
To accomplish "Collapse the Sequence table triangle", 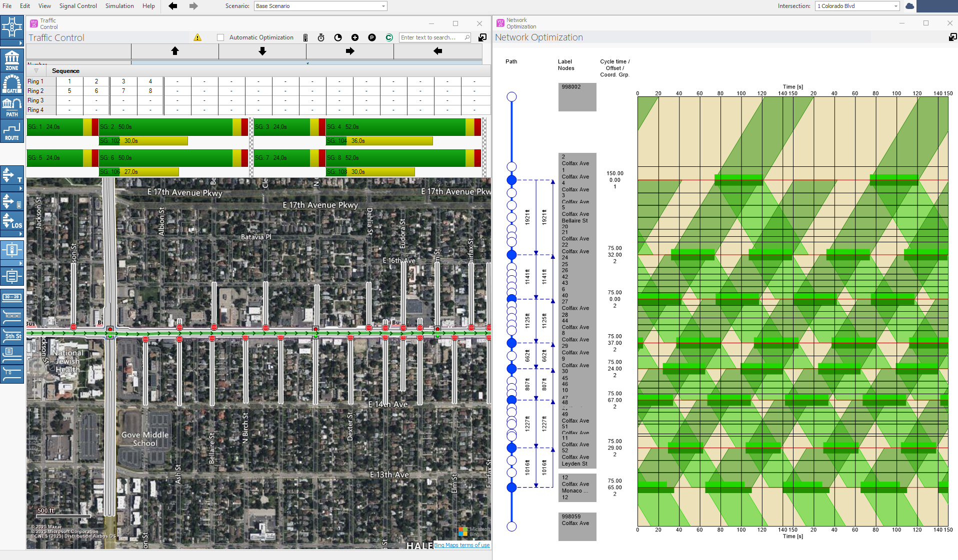I will coord(36,71).
